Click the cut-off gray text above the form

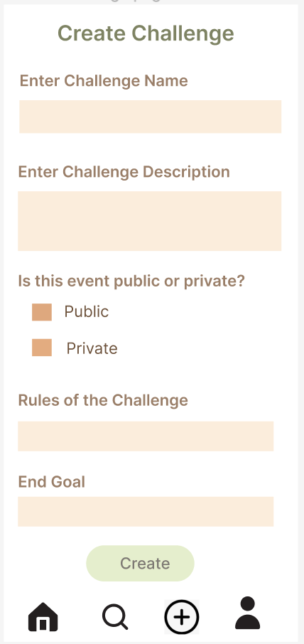(x=136, y=1)
